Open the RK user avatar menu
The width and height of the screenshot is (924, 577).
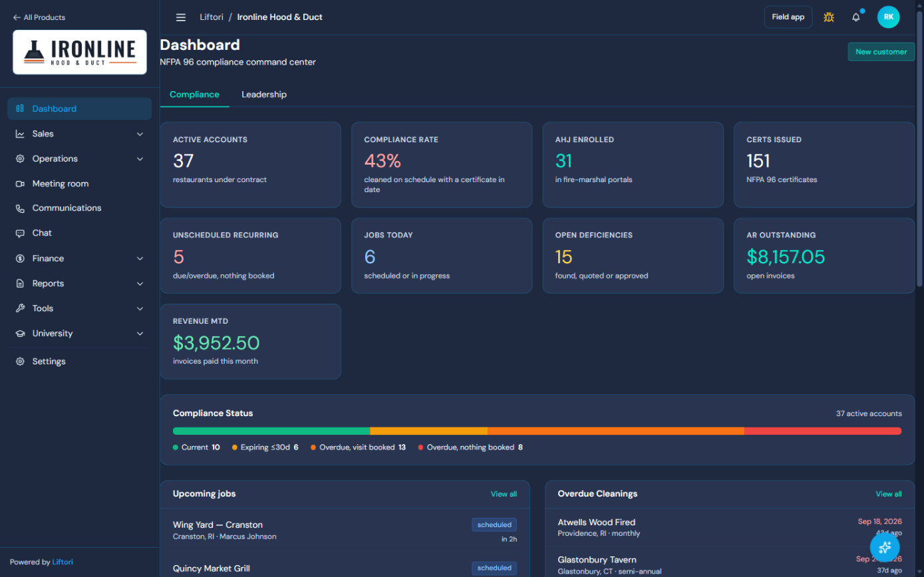tap(889, 17)
